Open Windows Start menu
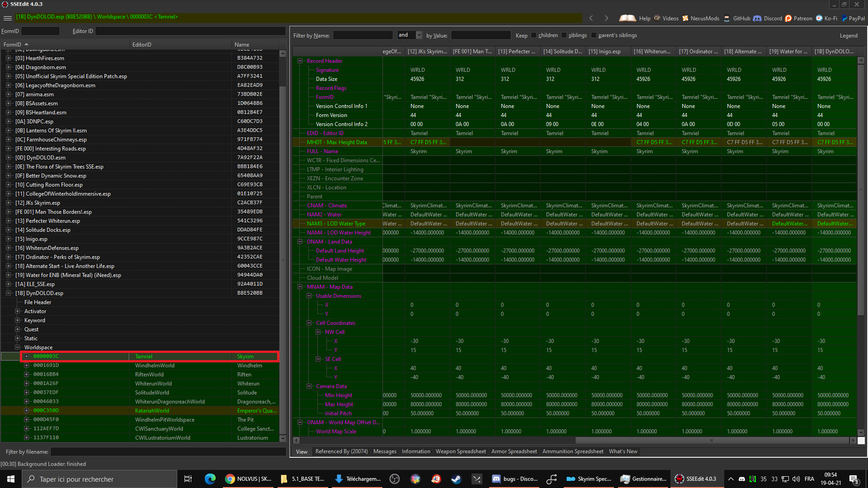 tap(11, 479)
